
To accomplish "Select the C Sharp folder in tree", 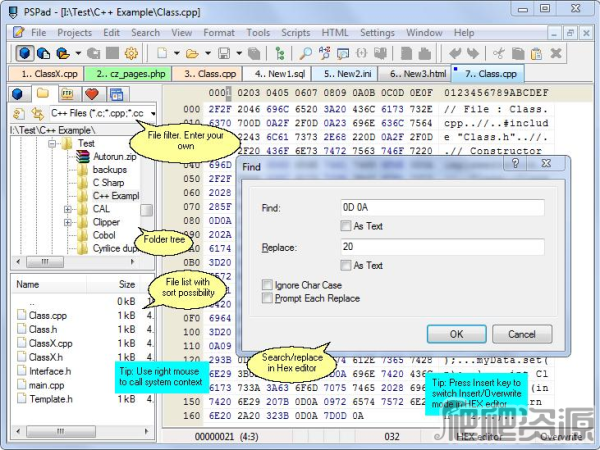I will pos(108,183).
